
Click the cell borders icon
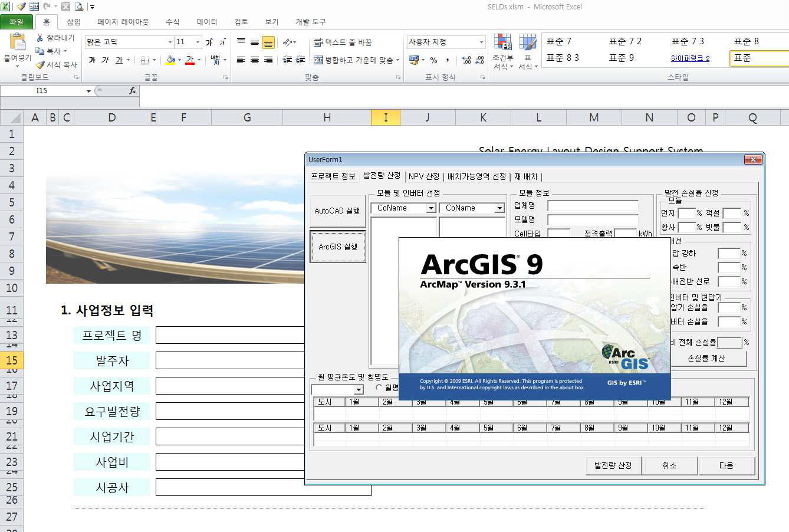(x=144, y=60)
